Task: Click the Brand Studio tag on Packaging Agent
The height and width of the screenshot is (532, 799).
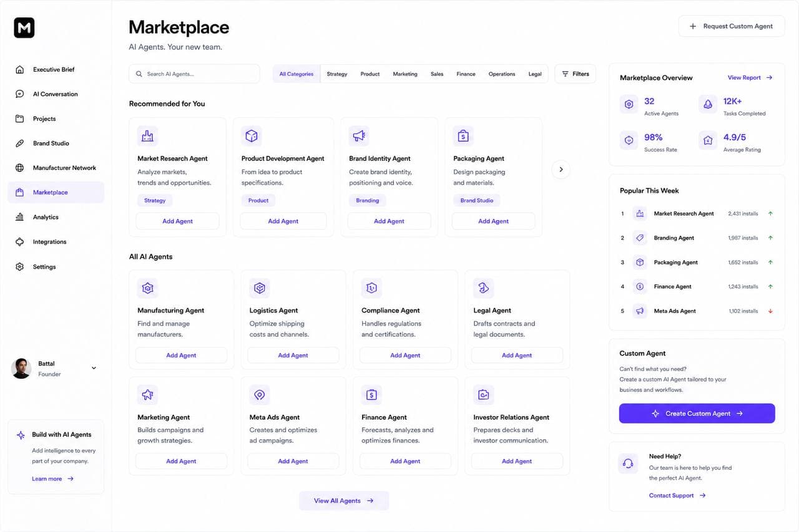Action: click(477, 200)
